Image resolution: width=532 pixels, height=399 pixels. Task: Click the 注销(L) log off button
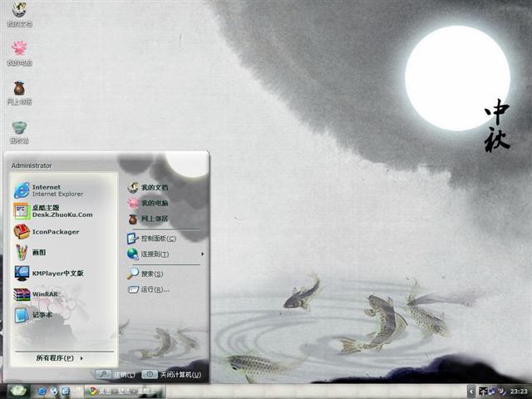115,374
